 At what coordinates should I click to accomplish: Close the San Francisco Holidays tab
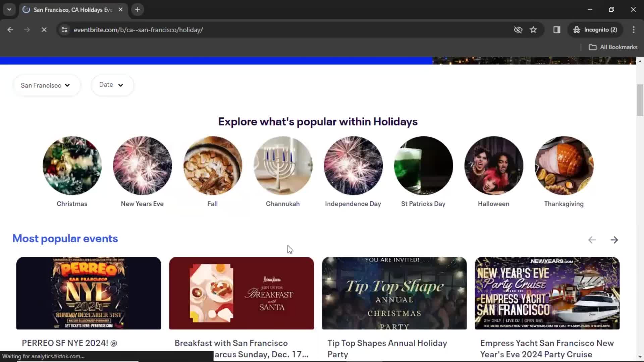click(120, 10)
